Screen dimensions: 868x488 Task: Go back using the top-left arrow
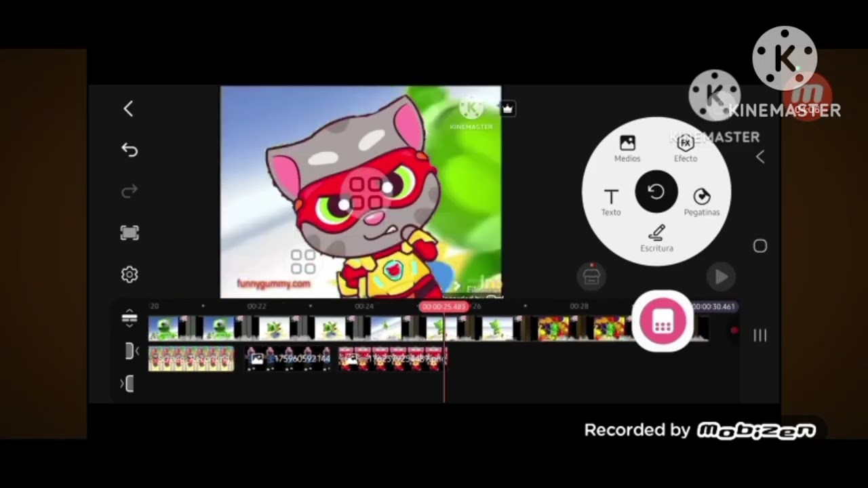[x=128, y=108]
